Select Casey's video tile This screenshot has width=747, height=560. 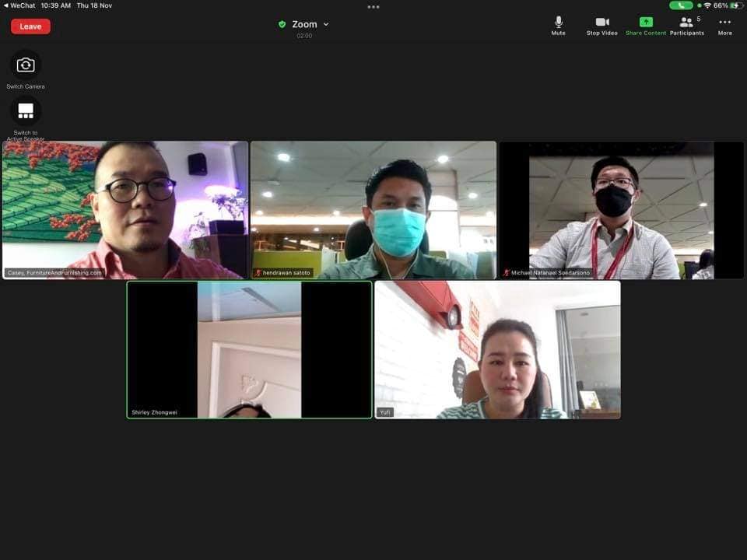pos(125,209)
